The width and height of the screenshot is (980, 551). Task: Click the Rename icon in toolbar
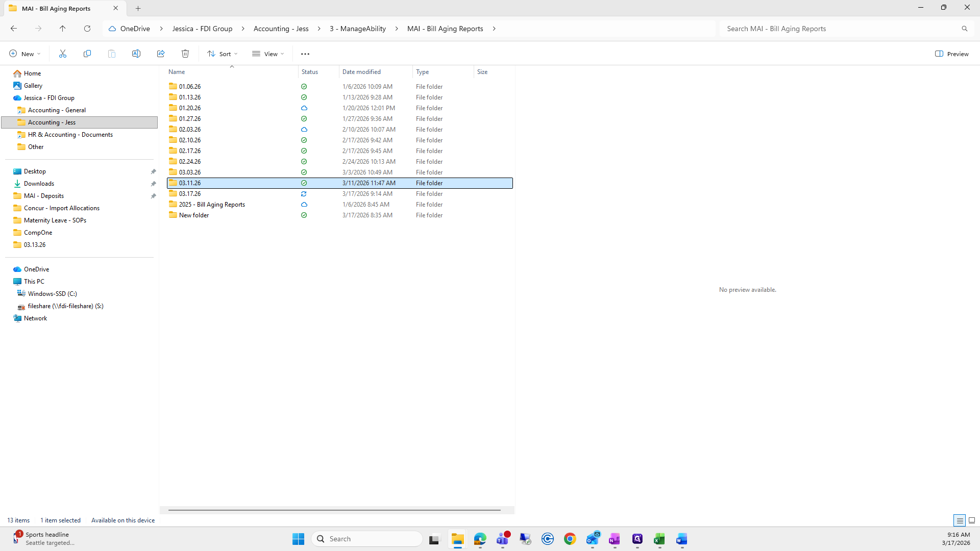(136, 54)
